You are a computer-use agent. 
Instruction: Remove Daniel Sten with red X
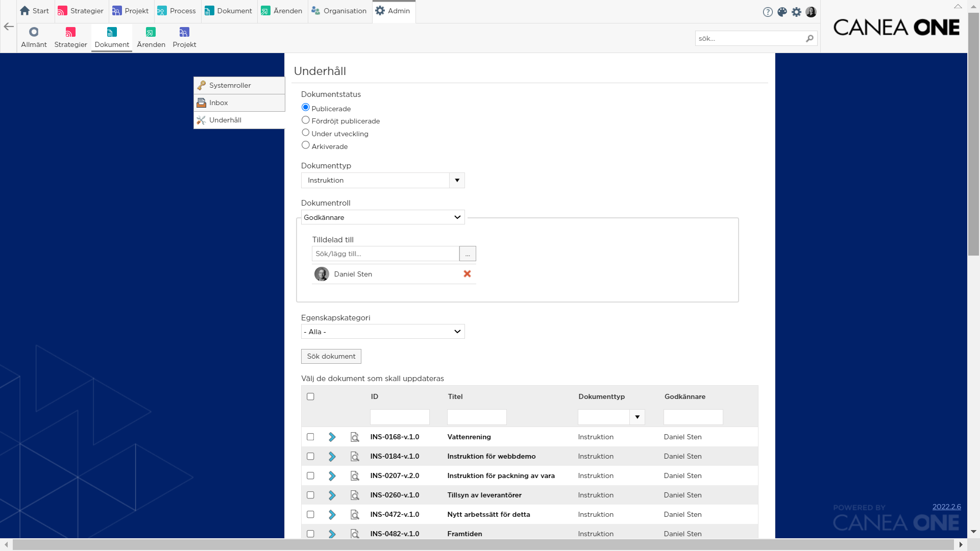[x=467, y=274]
